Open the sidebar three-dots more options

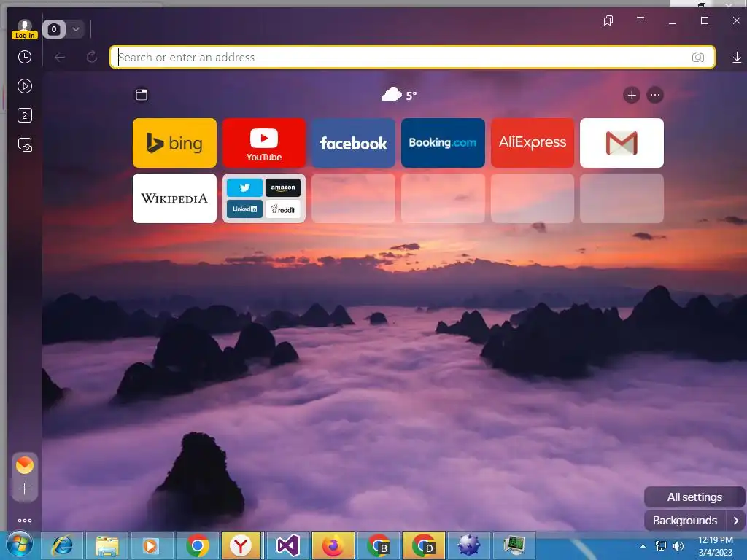[25, 521]
